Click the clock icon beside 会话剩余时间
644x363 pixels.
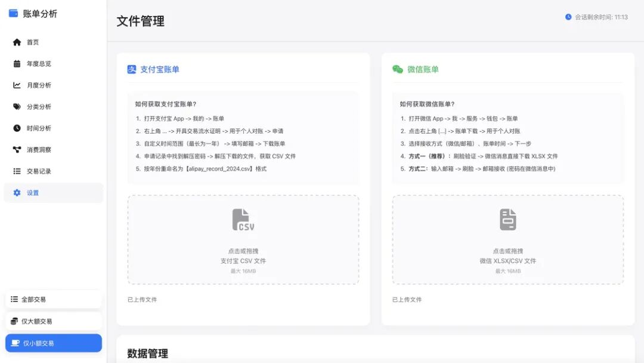[x=568, y=17]
